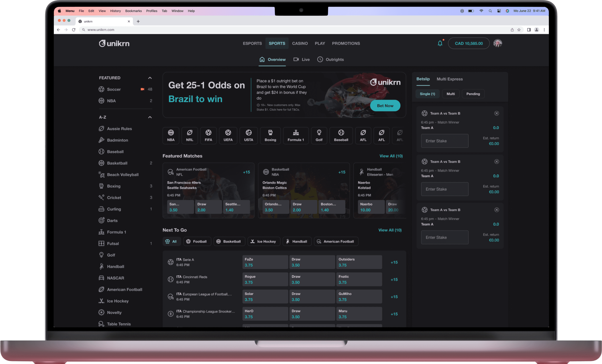The width and height of the screenshot is (602, 364).
Task: Collapse the FEATURED sidebar section
Action: click(150, 78)
